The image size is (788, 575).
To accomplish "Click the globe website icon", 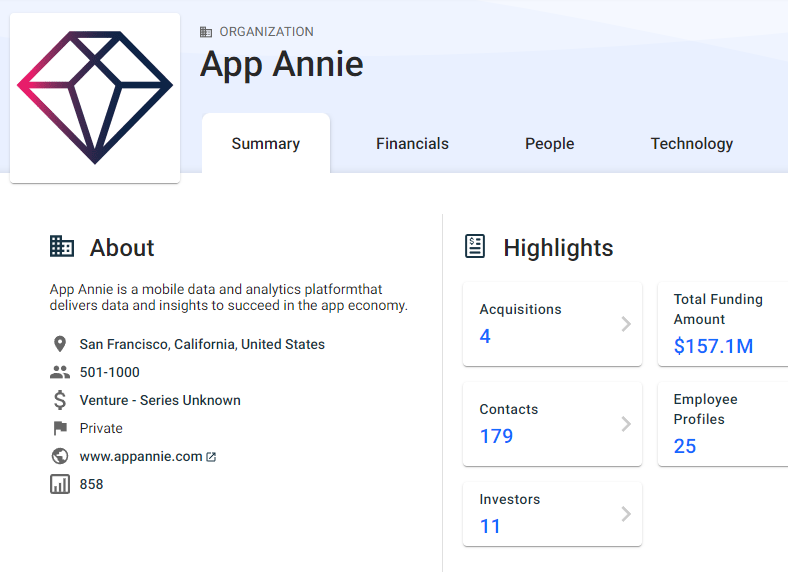I will click(60, 456).
